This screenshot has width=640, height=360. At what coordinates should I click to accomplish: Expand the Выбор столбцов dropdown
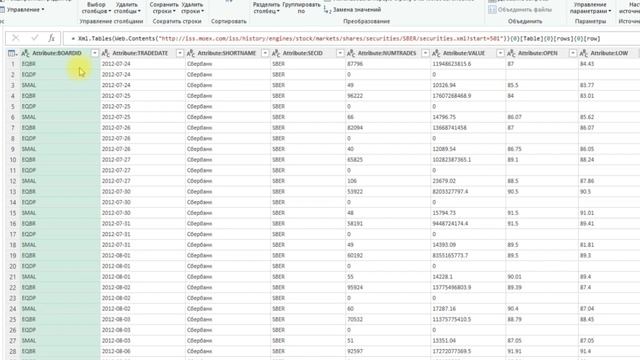(96, 8)
